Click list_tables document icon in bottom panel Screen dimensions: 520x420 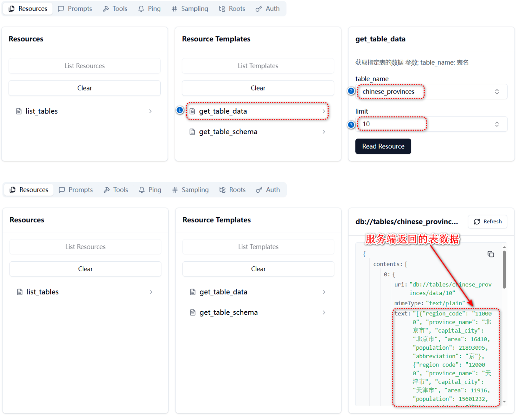(20, 292)
